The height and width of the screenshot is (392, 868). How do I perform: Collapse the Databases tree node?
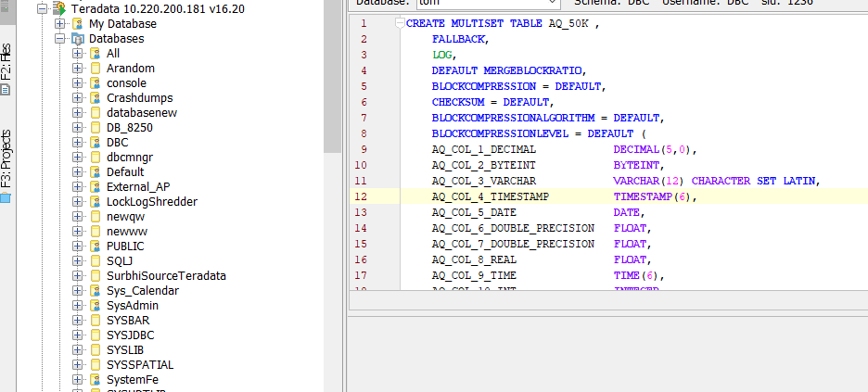pos(60,39)
